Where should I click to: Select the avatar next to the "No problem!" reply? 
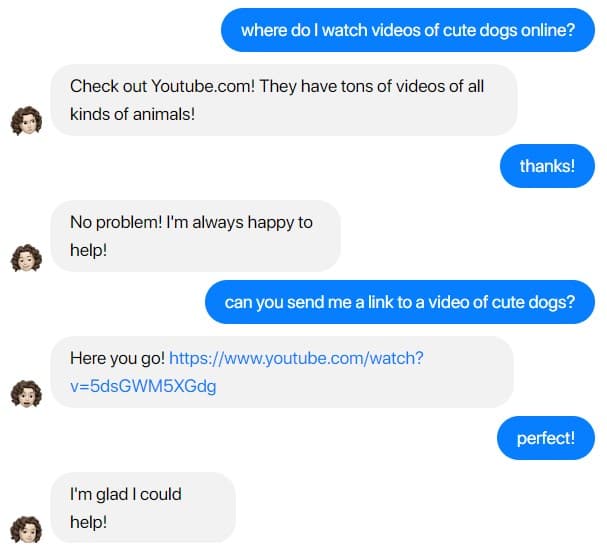click(26, 258)
